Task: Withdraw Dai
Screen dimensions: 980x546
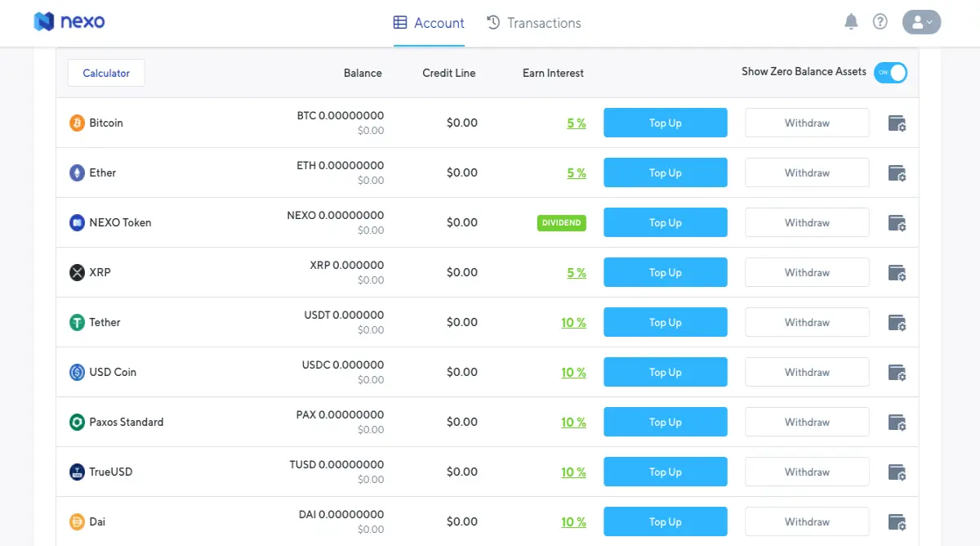Action: coord(807,521)
